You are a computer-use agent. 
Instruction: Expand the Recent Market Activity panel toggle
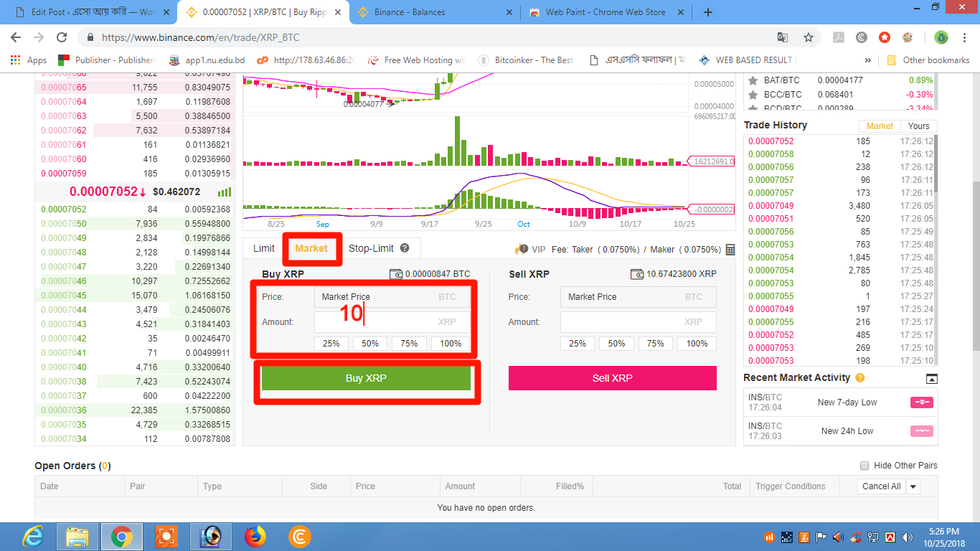coord(931,379)
